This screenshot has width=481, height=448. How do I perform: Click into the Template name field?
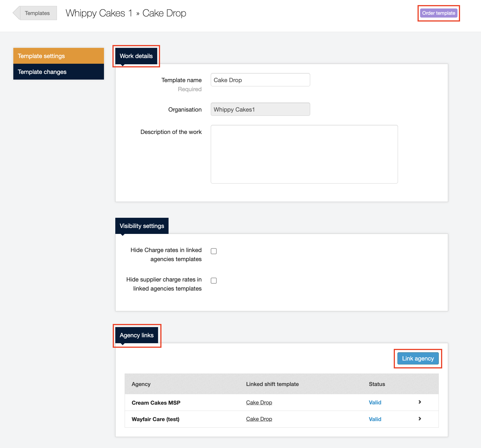260,80
